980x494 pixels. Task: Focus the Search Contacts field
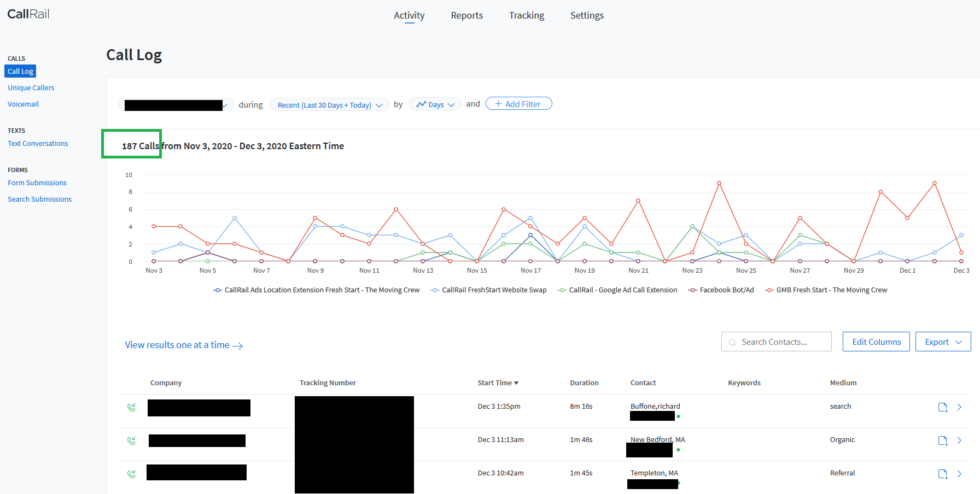777,342
